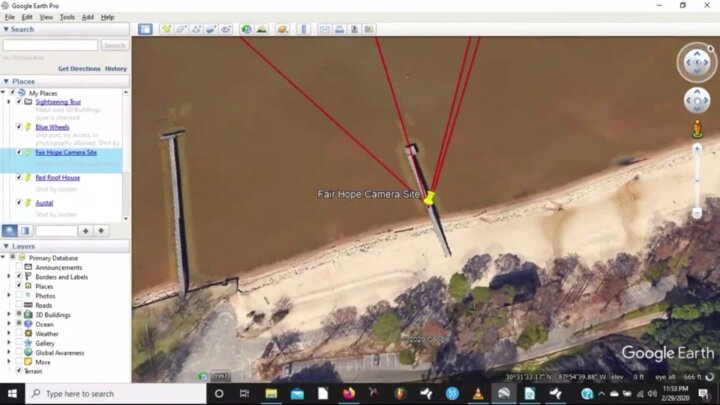The height and width of the screenshot is (405, 720).
Task: Open Task View on the taskbar
Action: 244,394
